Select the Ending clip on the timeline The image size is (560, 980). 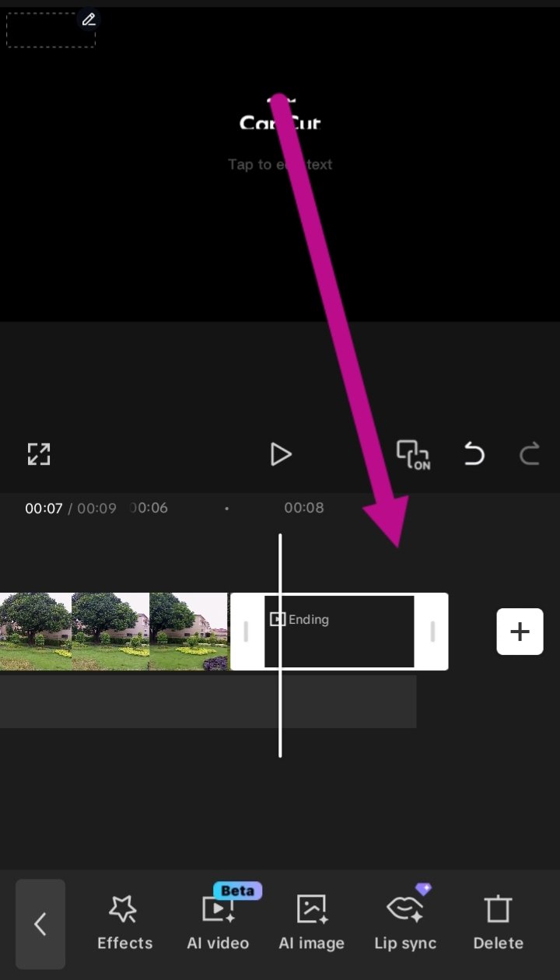click(339, 632)
